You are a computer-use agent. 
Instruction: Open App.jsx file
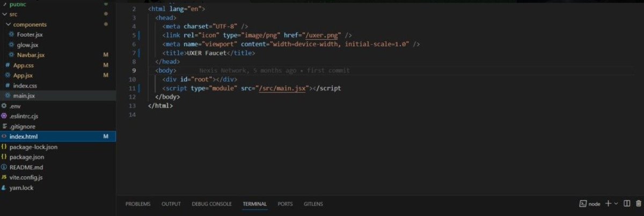58,75
